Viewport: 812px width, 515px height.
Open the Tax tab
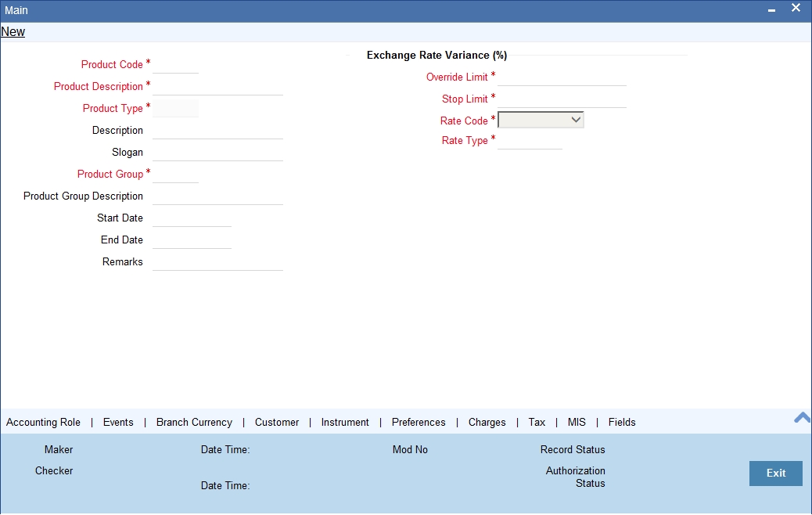[536, 422]
